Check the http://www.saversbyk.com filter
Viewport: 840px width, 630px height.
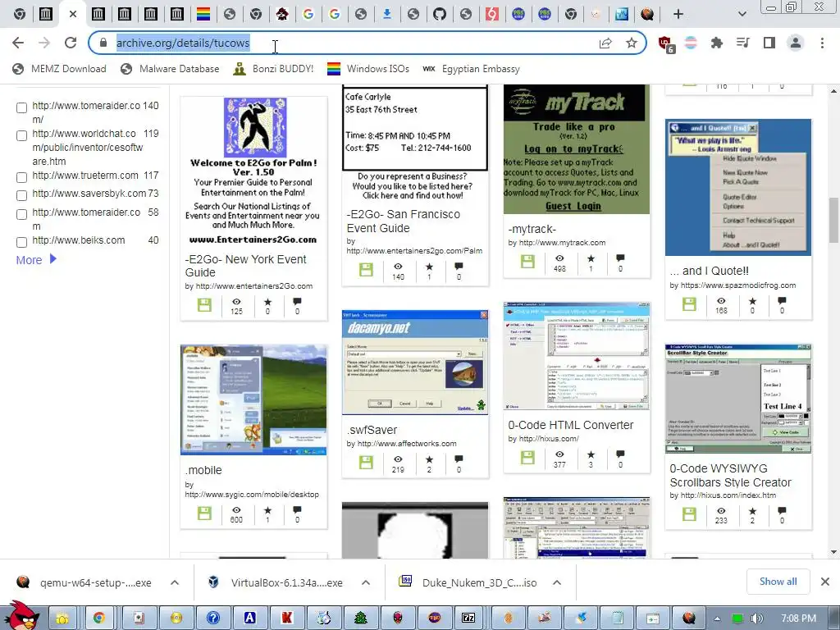(21, 195)
